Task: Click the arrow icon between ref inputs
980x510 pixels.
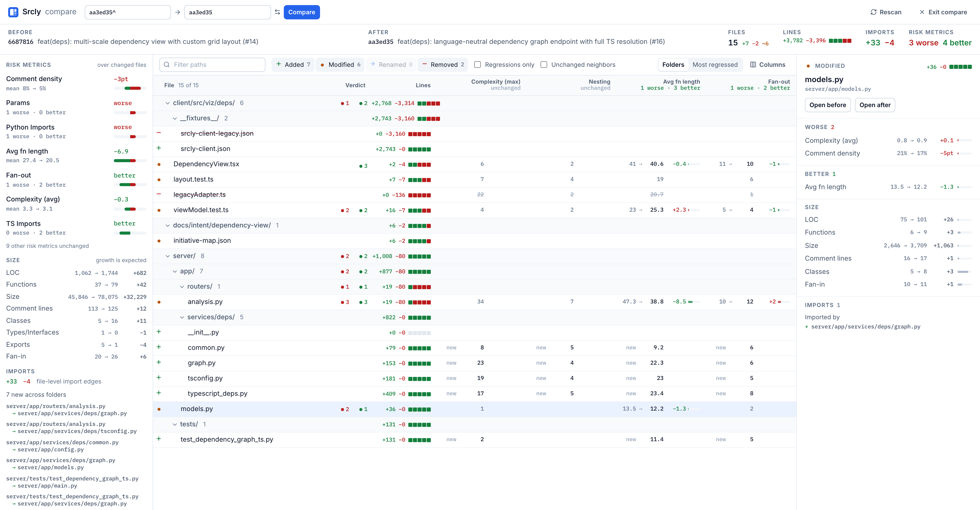Action: (177, 12)
